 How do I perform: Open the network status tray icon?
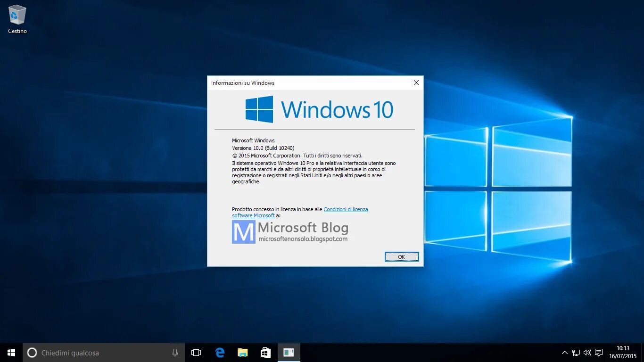(576, 353)
